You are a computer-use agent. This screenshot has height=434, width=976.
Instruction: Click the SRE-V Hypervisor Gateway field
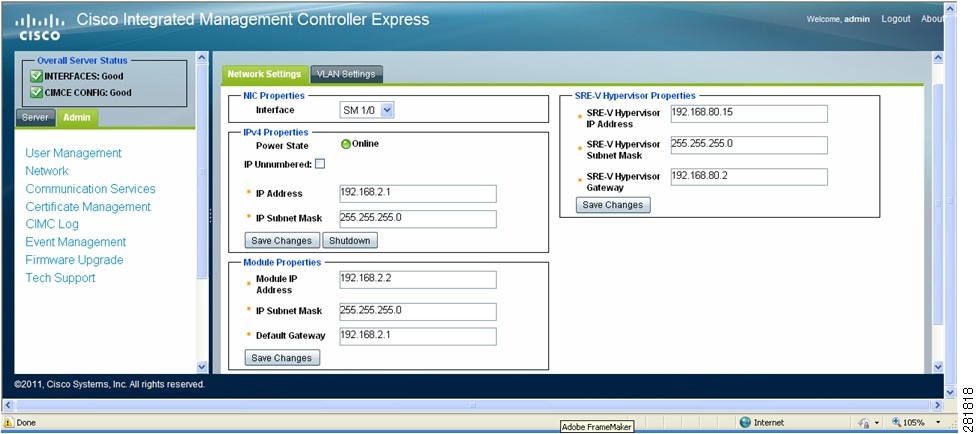749,177
